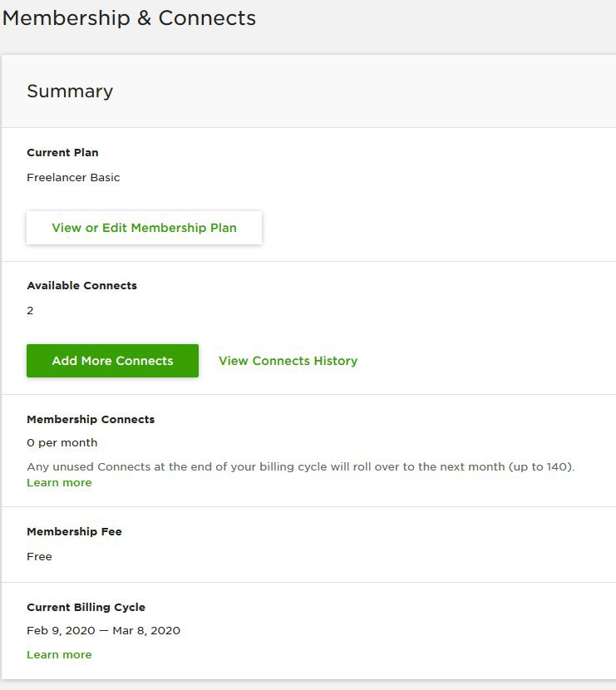The width and height of the screenshot is (616, 690).
Task: Select the Membership Fee value 'Free'
Action: tap(39, 557)
